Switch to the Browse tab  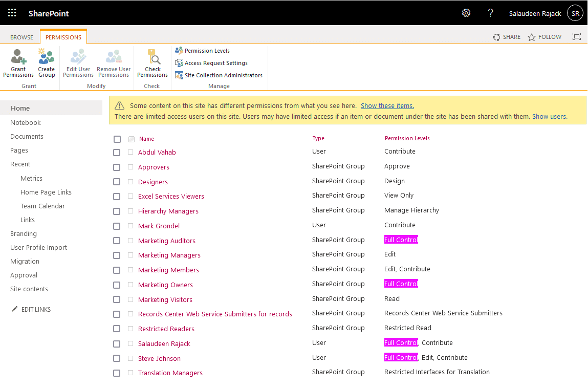point(21,36)
